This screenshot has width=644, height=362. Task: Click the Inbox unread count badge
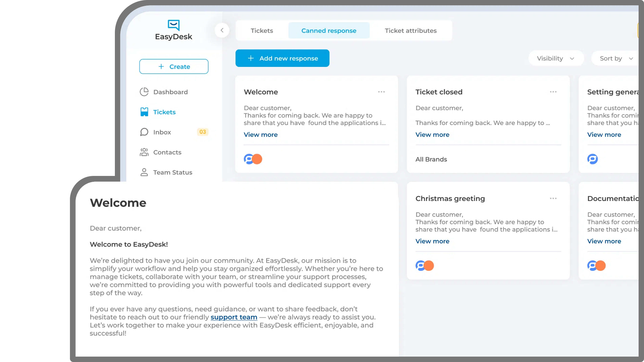click(203, 132)
